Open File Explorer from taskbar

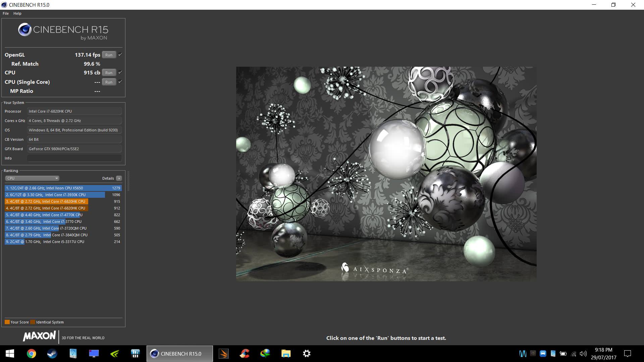pos(286,354)
